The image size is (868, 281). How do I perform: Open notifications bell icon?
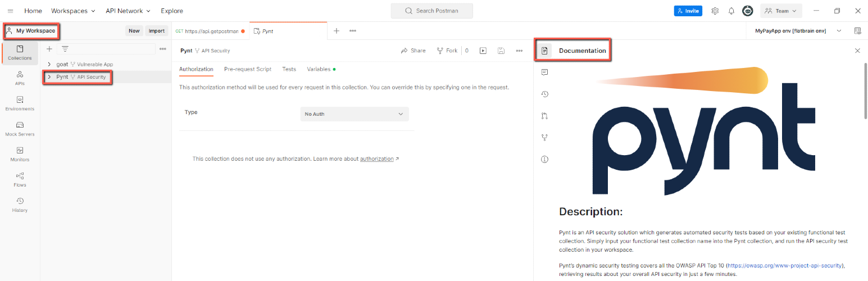tap(731, 11)
